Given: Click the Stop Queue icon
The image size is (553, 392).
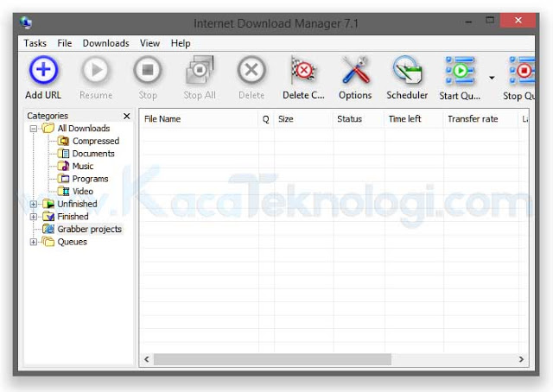Looking at the screenshot, I should pos(522,70).
